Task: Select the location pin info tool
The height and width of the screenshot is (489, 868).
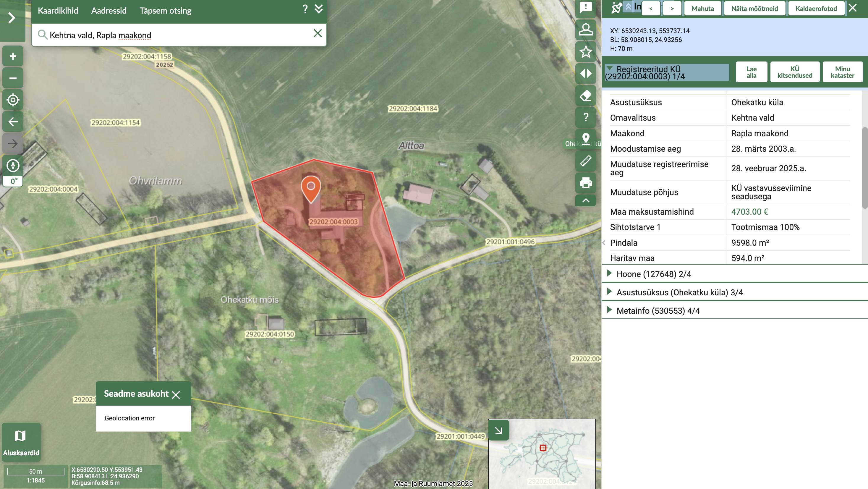Action: 586,139
